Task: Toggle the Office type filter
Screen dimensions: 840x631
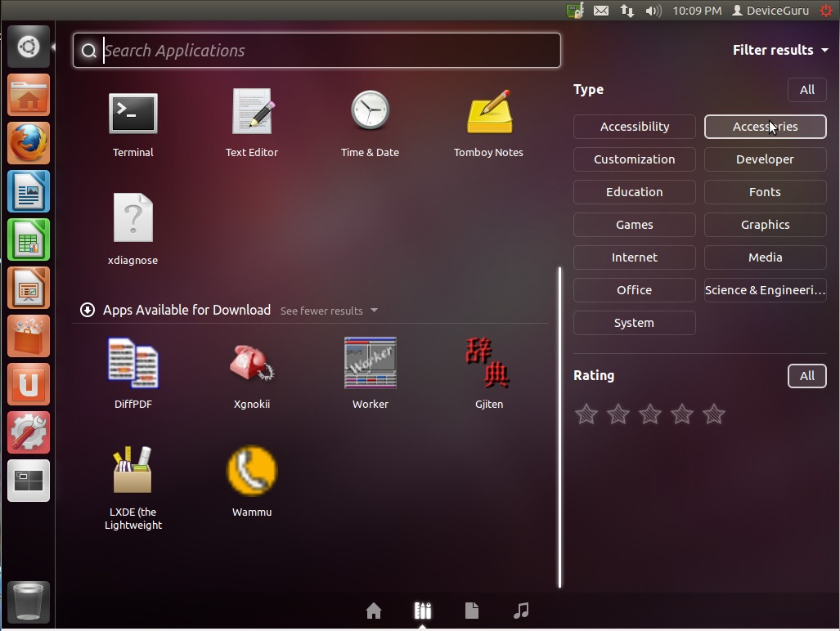Action: pos(634,290)
